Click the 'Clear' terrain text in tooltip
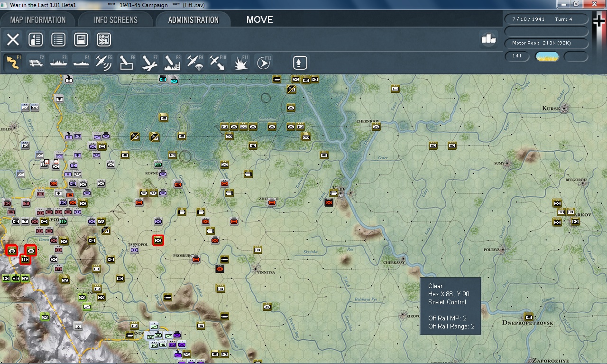607x364 pixels. tap(435, 286)
